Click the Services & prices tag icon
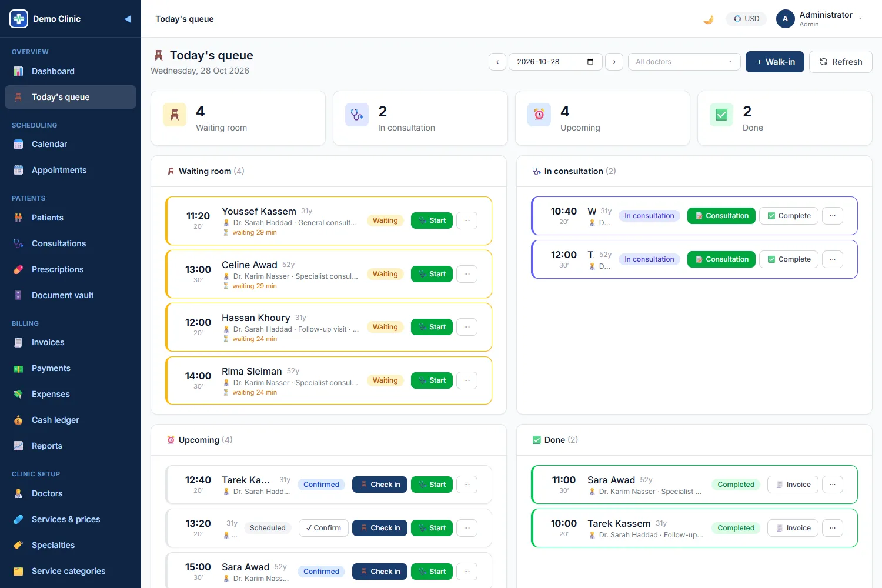 click(18, 519)
